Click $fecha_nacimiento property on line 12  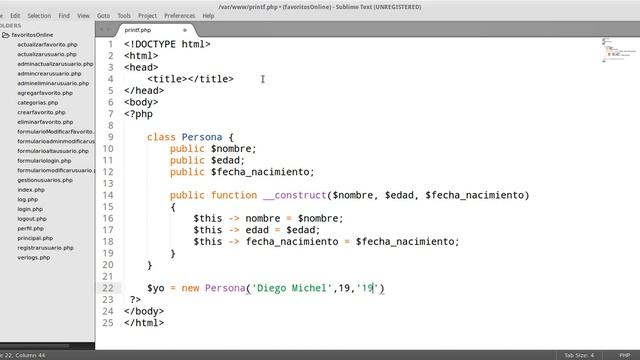(262, 172)
